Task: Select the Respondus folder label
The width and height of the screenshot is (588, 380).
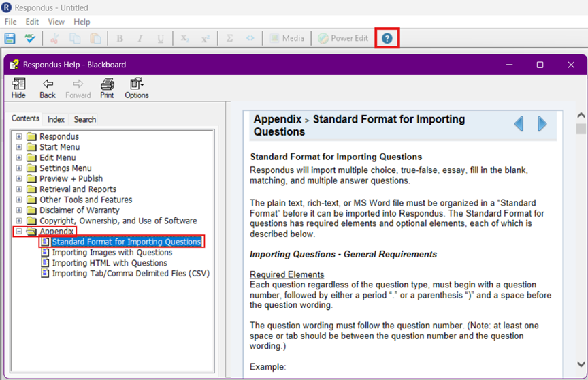Action: click(59, 137)
